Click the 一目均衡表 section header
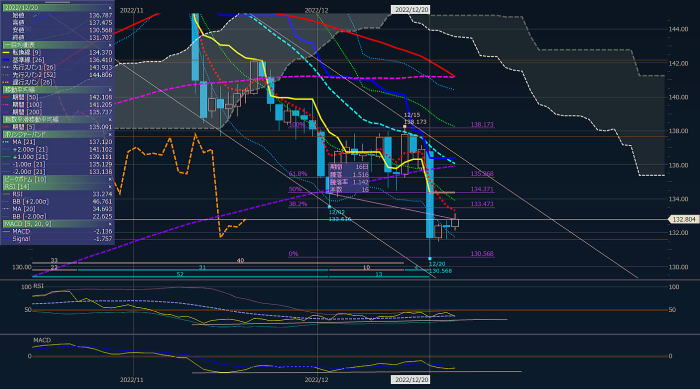Image resolution: width=700 pixels, height=389 pixels. pyautogui.click(x=58, y=45)
